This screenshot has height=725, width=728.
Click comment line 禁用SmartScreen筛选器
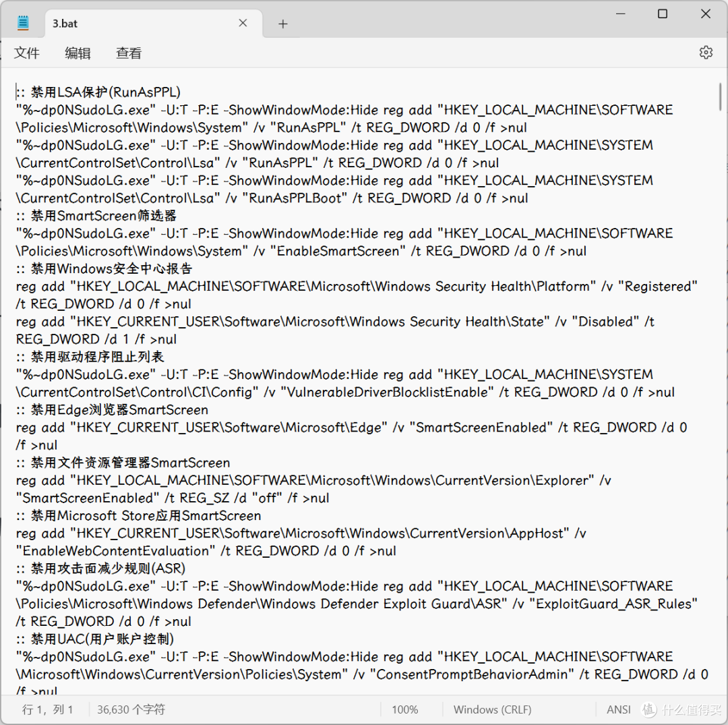96,216
